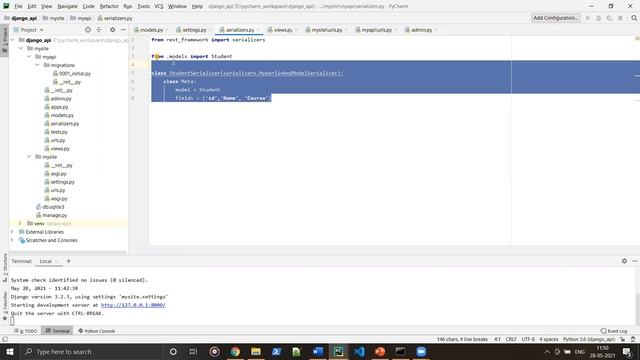Open Windows notification center
The image size is (640, 360).
point(627,351)
